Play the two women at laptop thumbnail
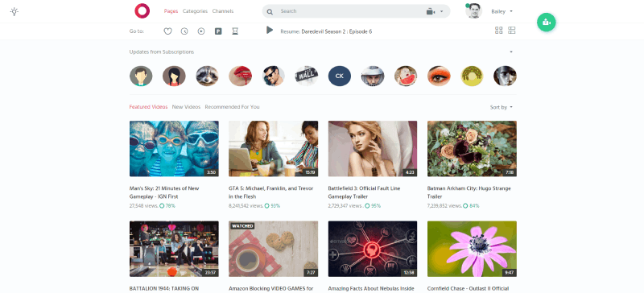The width and height of the screenshot is (644, 293). click(x=274, y=149)
